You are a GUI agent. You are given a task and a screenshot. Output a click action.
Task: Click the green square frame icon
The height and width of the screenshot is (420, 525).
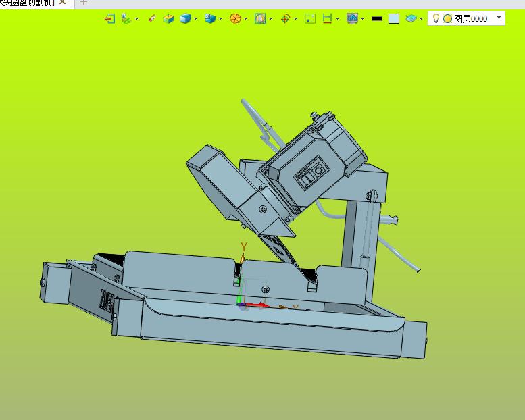310,18
